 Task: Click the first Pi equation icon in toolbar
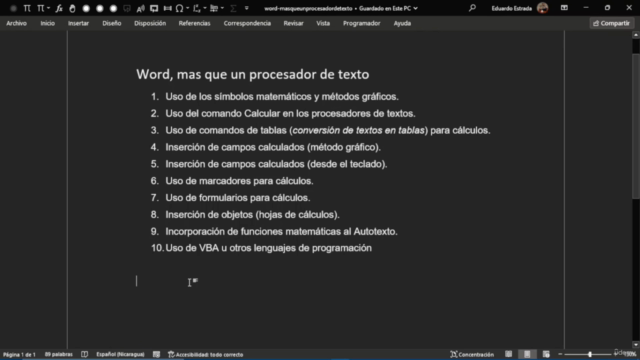27,8
